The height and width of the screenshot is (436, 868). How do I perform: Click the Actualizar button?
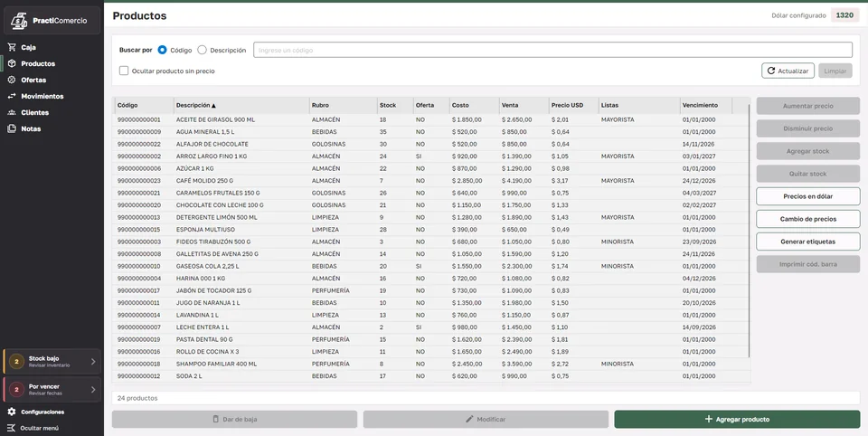[x=788, y=71]
